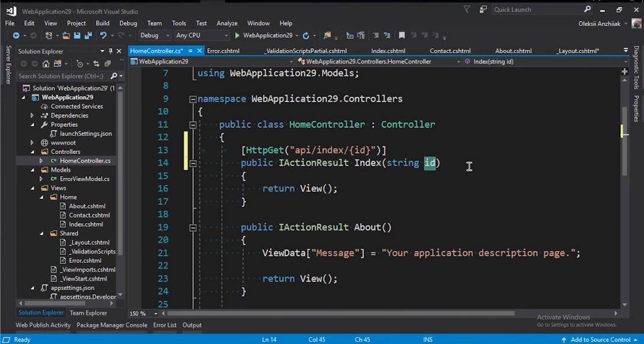This screenshot has width=644, height=344.
Task: Click Add to Source Control in status bar
Action: coord(600,339)
